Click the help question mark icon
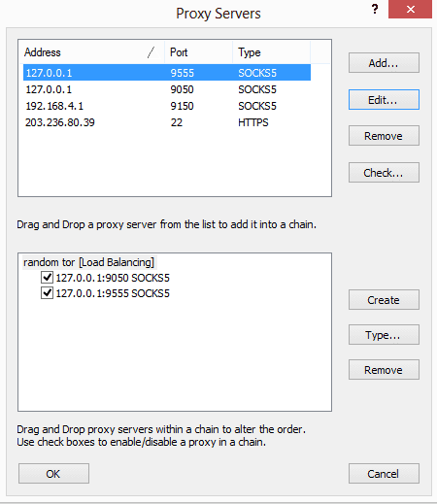The image size is (437, 504). tap(375, 9)
